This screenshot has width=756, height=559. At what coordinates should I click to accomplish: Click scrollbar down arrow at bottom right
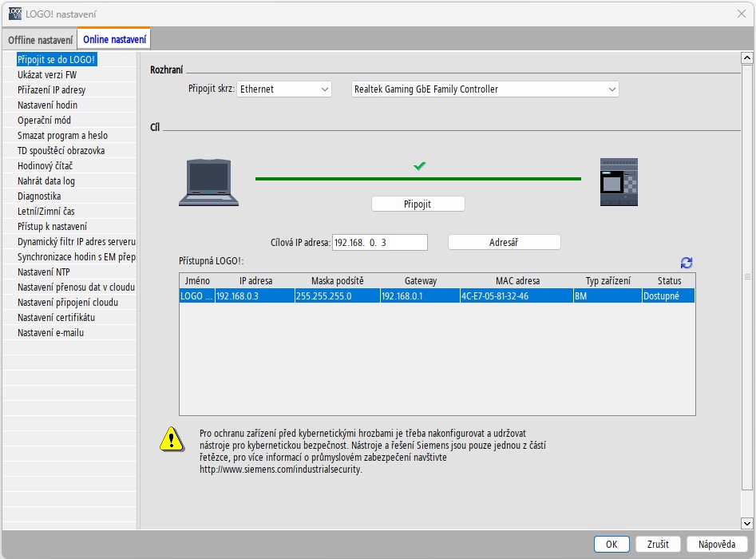click(747, 523)
